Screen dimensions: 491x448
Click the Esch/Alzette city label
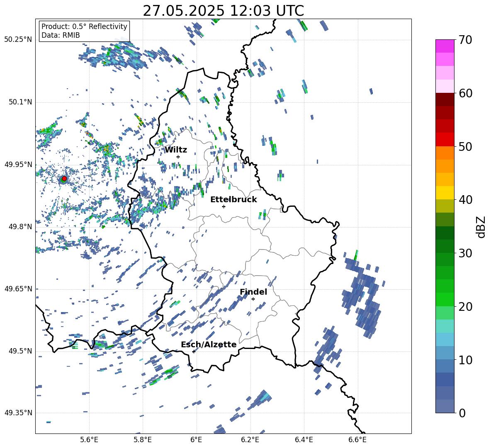click(209, 344)
